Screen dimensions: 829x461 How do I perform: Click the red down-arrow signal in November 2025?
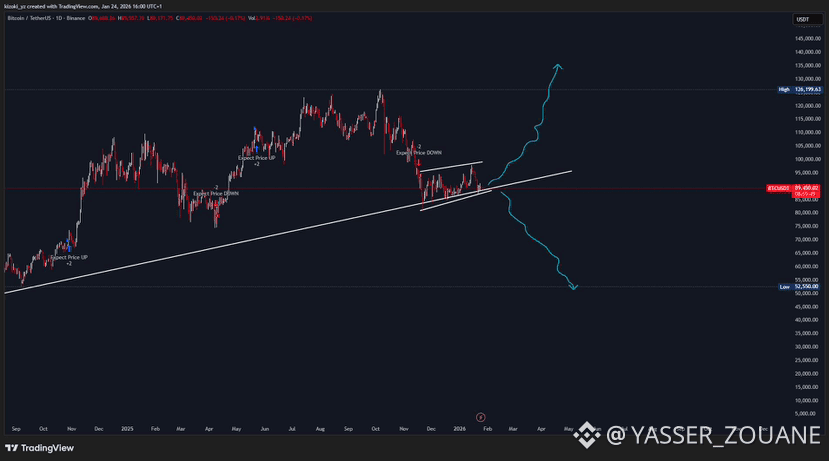pyautogui.click(x=418, y=161)
